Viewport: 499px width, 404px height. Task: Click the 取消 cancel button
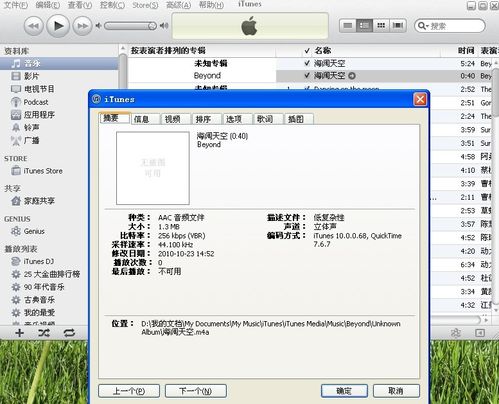(x=396, y=391)
